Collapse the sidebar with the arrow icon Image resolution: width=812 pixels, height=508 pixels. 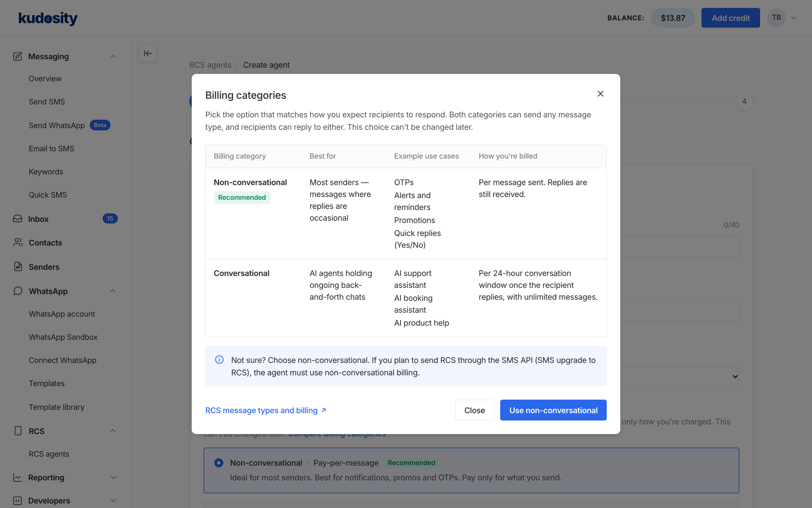click(x=148, y=53)
